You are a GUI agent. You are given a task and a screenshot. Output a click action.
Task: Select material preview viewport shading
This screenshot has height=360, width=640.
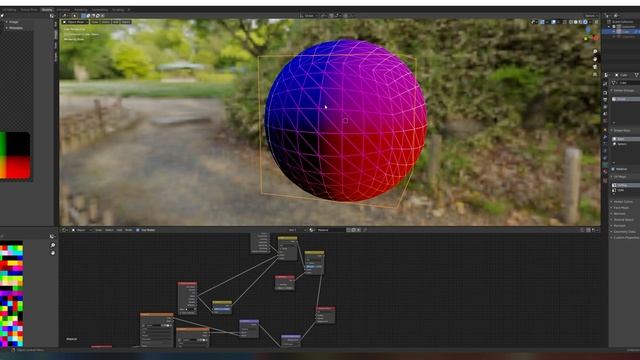pyautogui.click(x=580, y=22)
